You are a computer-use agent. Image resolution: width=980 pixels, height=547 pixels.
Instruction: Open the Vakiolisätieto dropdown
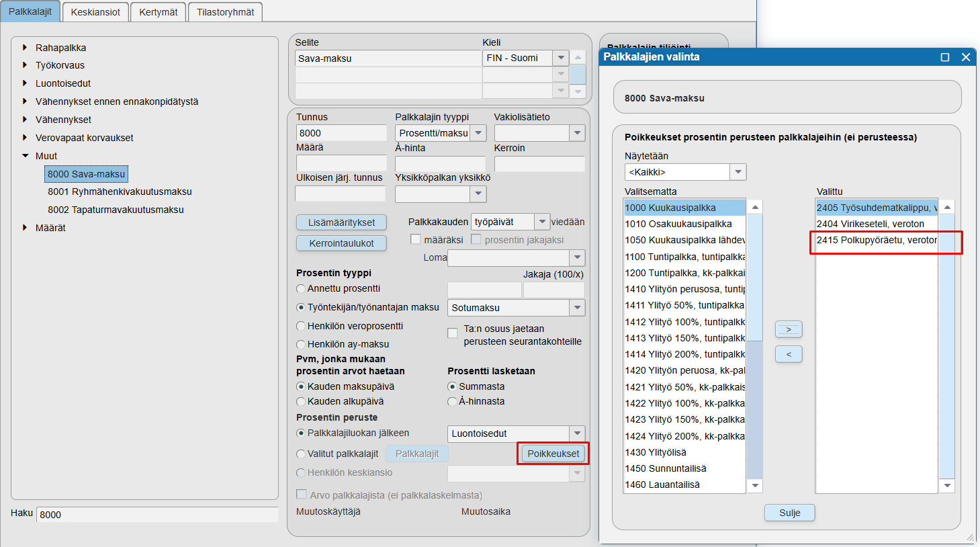(578, 133)
